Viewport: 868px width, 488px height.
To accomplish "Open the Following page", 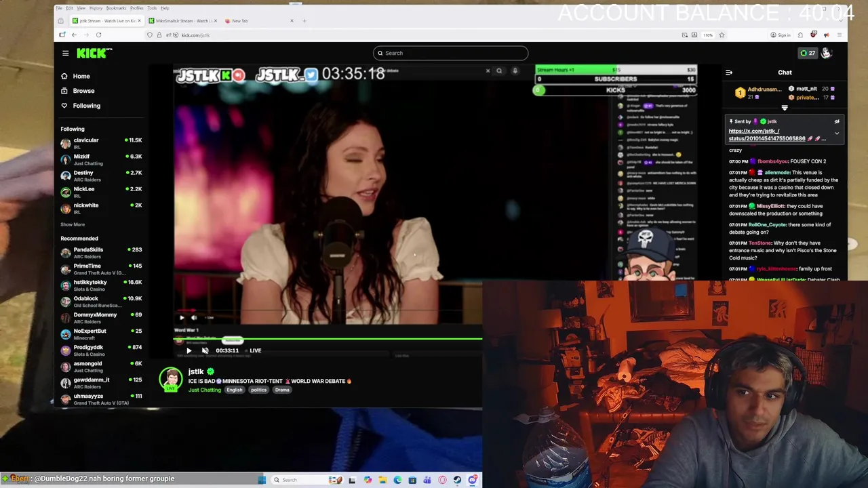I will 80,106.
